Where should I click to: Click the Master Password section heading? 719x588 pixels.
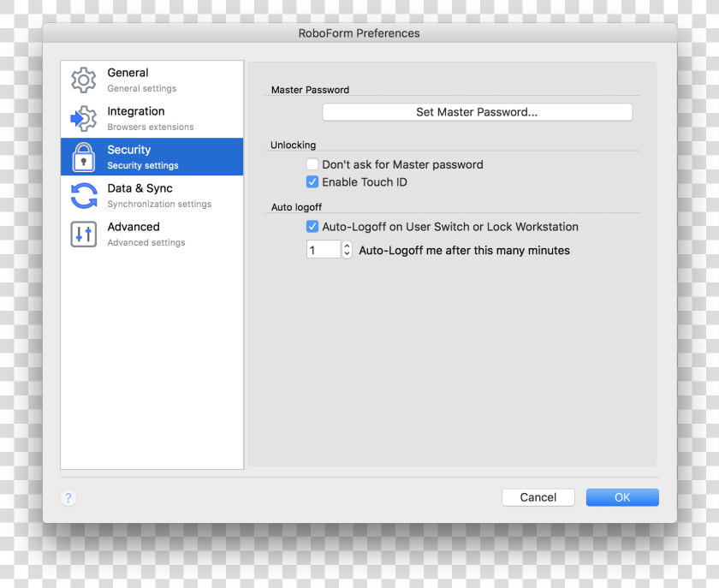(310, 90)
